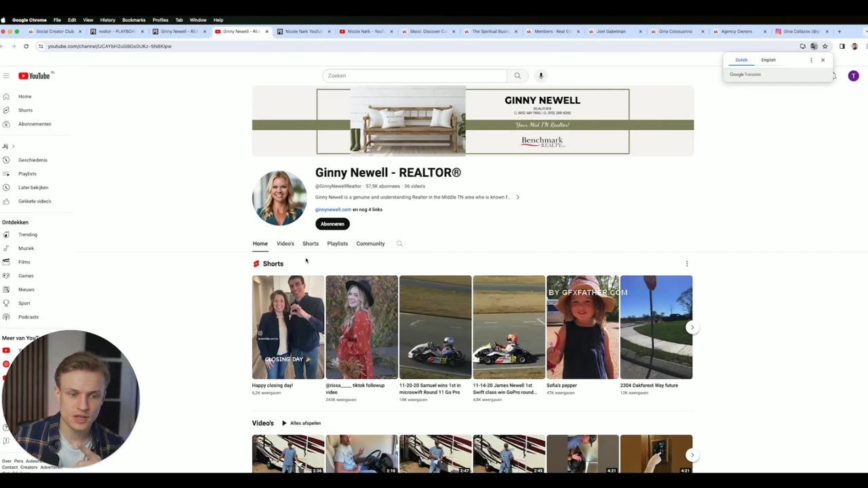Click Alles afspelen play all button
The image size is (868, 488).
pyautogui.click(x=302, y=423)
